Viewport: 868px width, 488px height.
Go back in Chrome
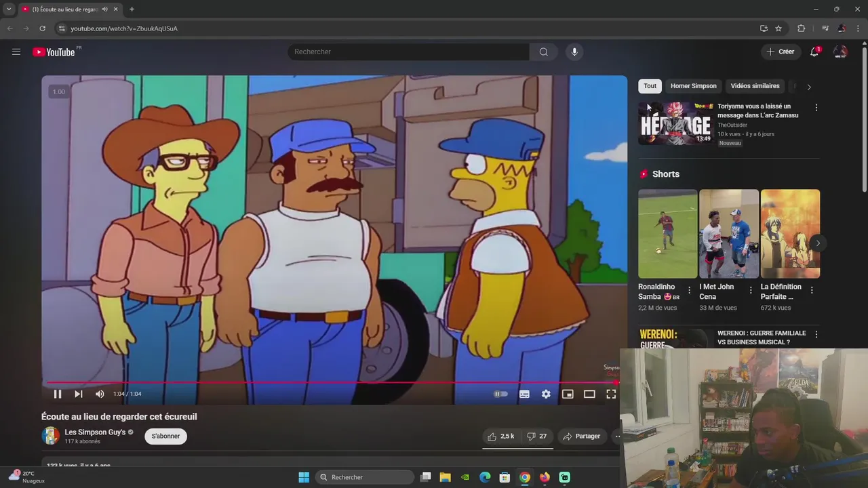(9, 28)
